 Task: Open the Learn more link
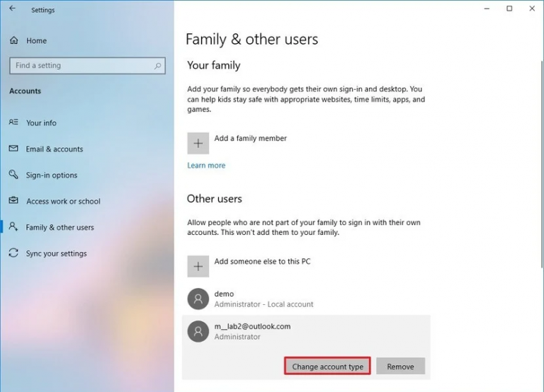click(x=206, y=166)
